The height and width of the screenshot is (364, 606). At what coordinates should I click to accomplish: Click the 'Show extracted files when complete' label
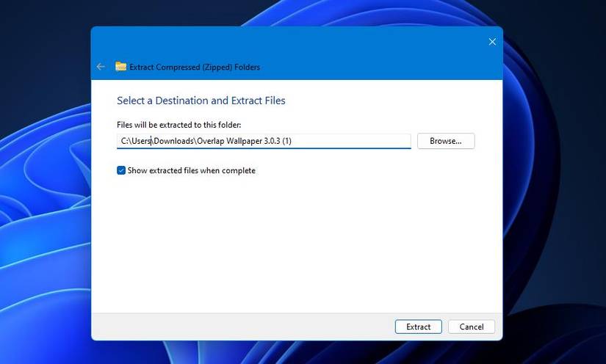(x=191, y=170)
